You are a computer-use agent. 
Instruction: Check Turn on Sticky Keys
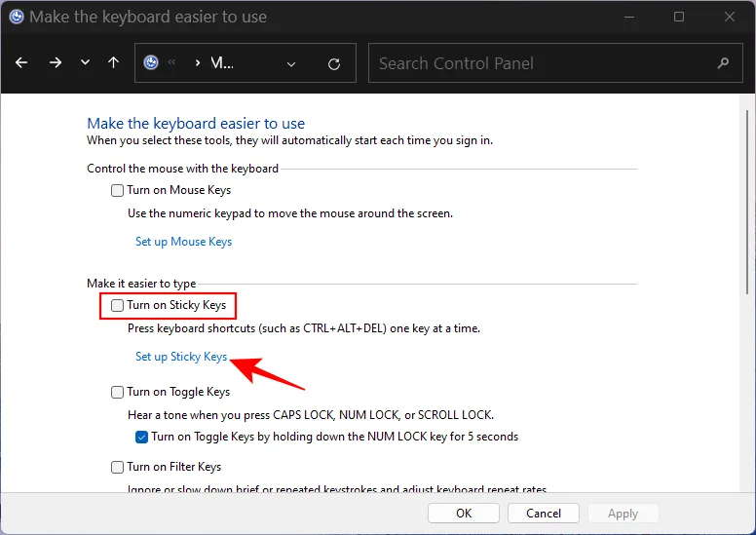click(x=117, y=305)
